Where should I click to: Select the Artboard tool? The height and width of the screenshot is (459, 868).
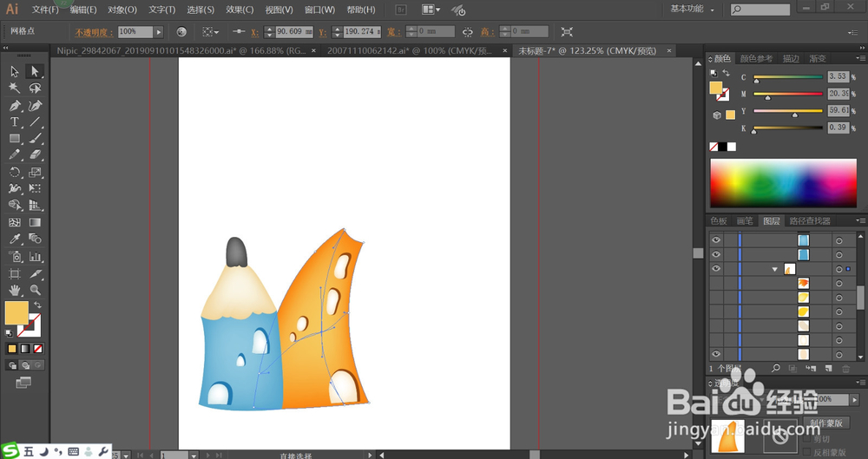click(15, 273)
